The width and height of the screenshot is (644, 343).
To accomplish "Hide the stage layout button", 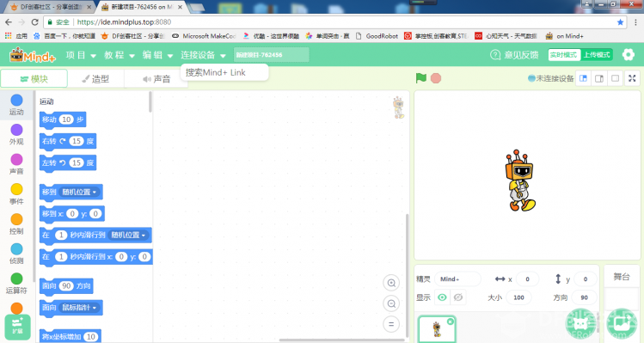I will tap(616, 78).
